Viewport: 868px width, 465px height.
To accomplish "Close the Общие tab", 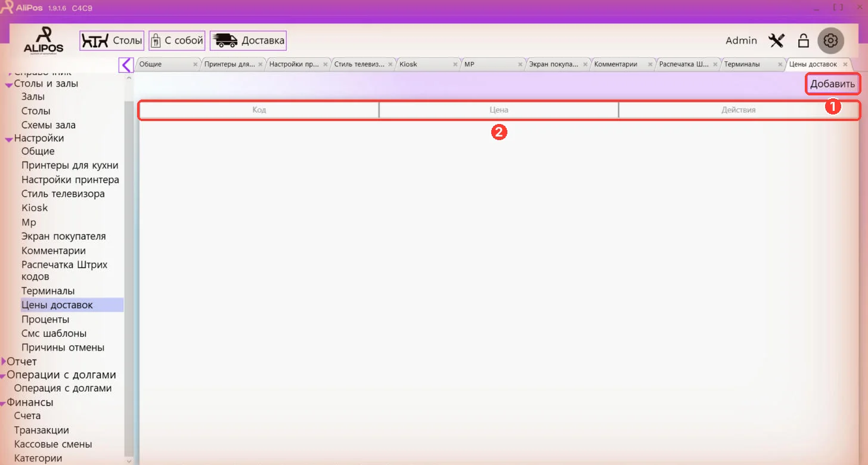I will pos(195,64).
